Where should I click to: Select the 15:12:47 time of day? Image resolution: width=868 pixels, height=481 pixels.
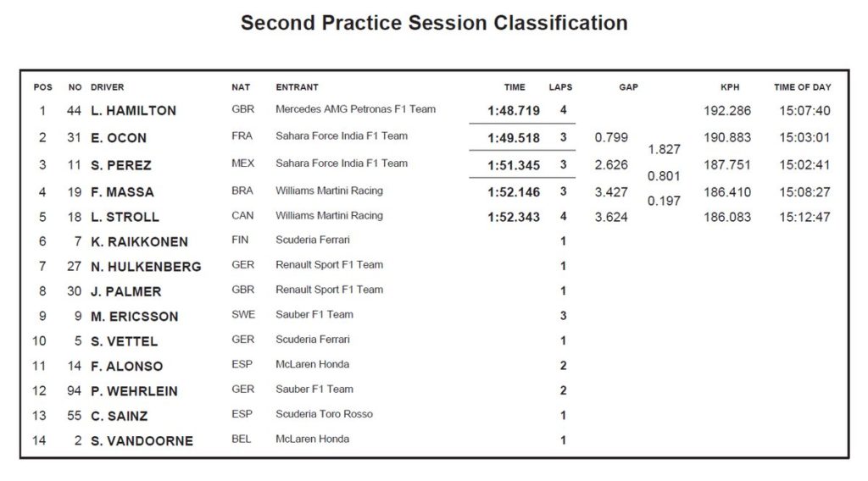coord(804,218)
